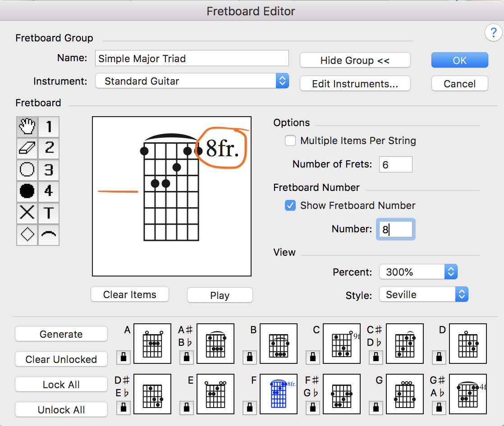The image size is (504, 426).
Task: Pick the diamond marker tool
Action: point(27,235)
